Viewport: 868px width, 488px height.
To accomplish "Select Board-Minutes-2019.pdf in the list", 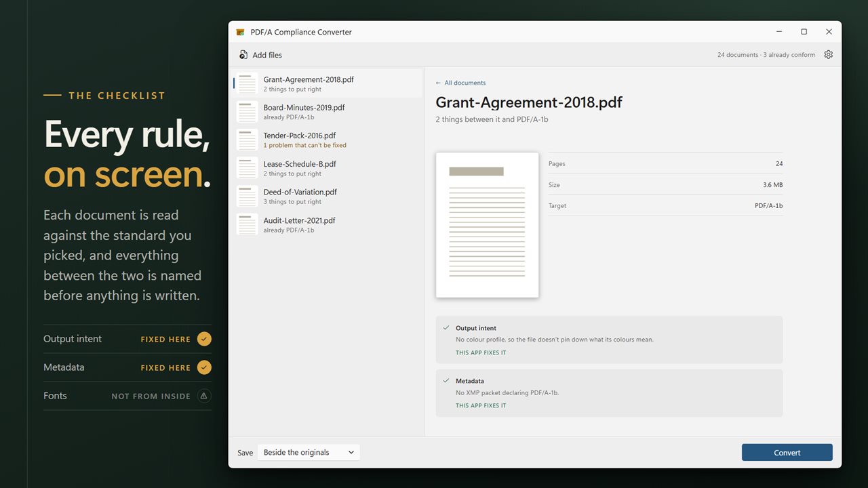I will tap(328, 112).
